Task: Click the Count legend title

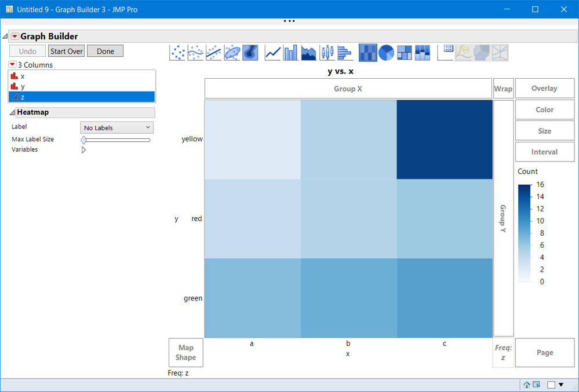Action: (x=527, y=171)
